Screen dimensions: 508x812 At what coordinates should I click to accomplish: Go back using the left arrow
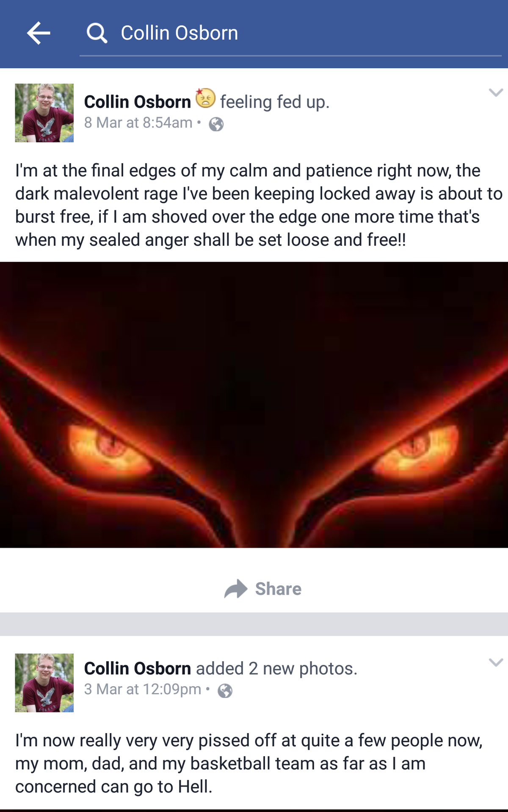(39, 33)
